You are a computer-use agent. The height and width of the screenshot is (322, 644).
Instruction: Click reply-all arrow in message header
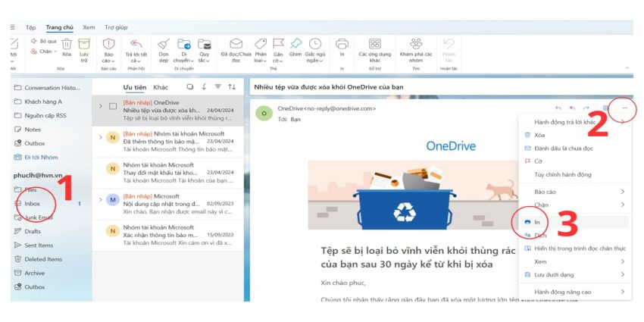point(572,108)
